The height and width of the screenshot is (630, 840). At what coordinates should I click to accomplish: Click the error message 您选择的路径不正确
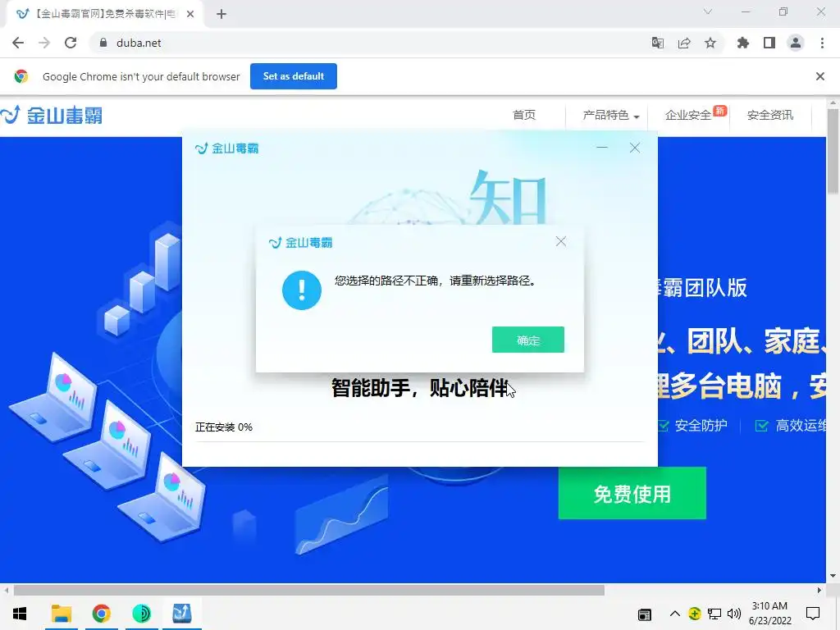(435, 281)
